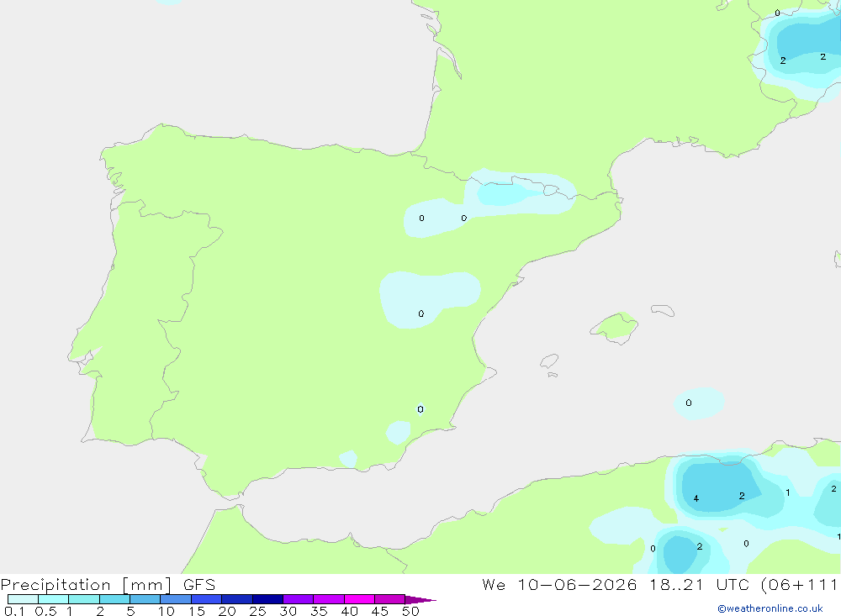Click the 2–5 mm legend color segment
This screenshot has width=841, height=616.
pyautogui.click(x=114, y=599)
